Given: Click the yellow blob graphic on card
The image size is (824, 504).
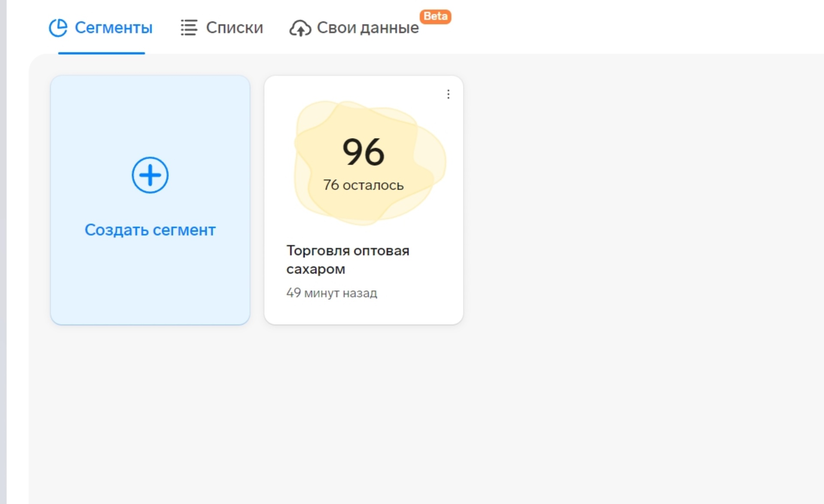Looking at the screenshot, I should tap(370, 163).
